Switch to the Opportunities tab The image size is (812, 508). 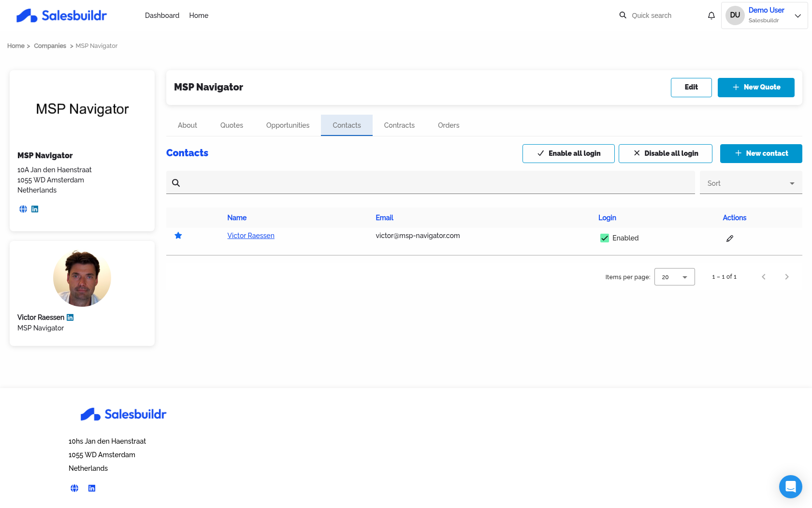click(x=288, y=125)
